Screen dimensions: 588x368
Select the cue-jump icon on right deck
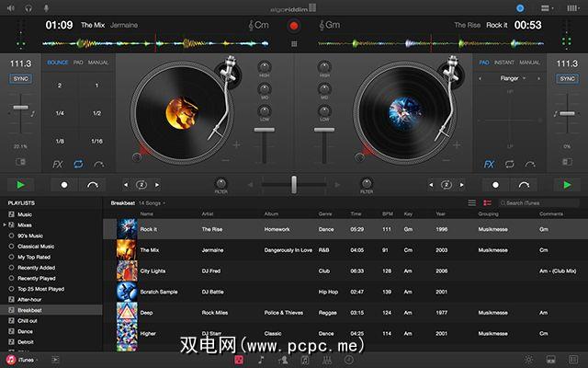pos(530,164)
